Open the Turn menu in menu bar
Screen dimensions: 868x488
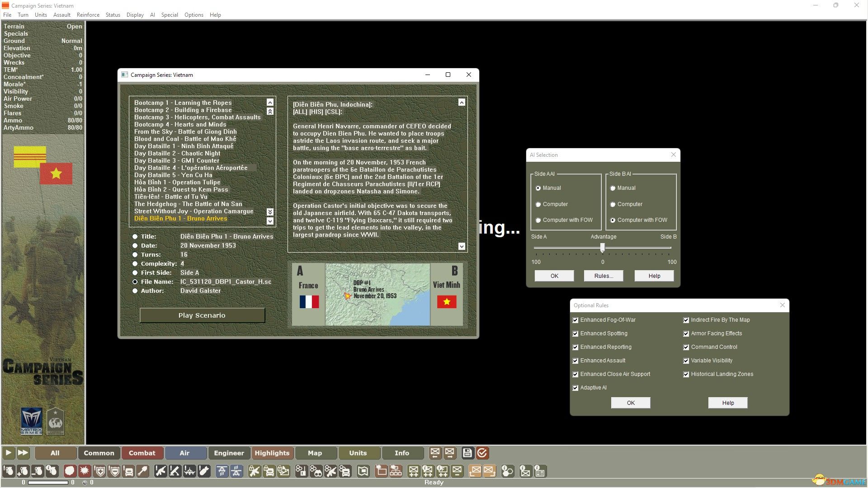tap(22, 14)
